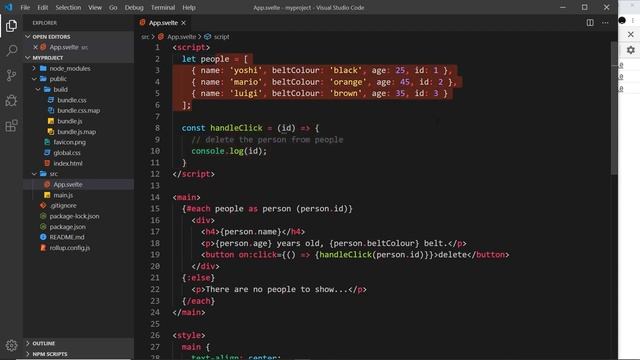Click line number 8 in the gutter
Image resolution: width=640 pixels, height=360 pixels.
click(157, 128)
